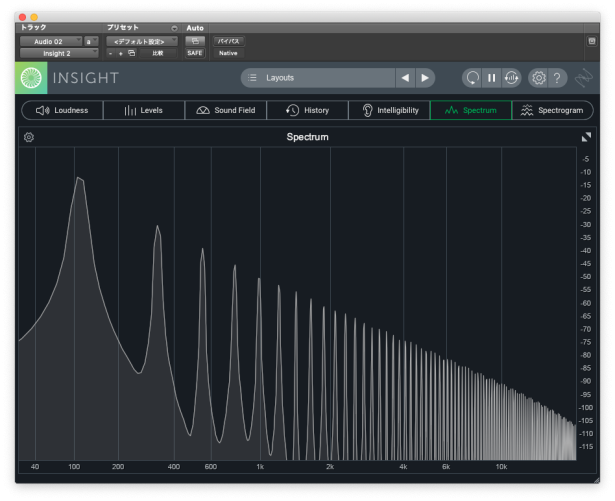Pause the meter display
615x501 pixels.
pyautogui.click(x=491, y=78)
